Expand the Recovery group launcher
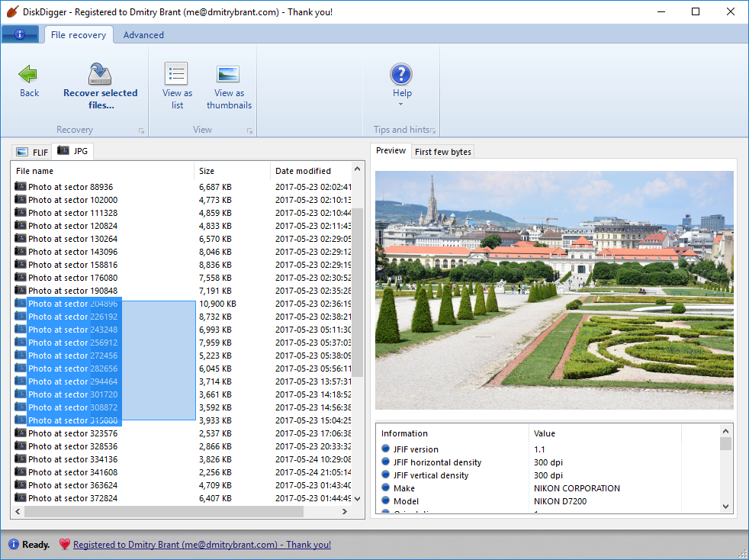The image size is (749, 560). (x=141, y=131)
